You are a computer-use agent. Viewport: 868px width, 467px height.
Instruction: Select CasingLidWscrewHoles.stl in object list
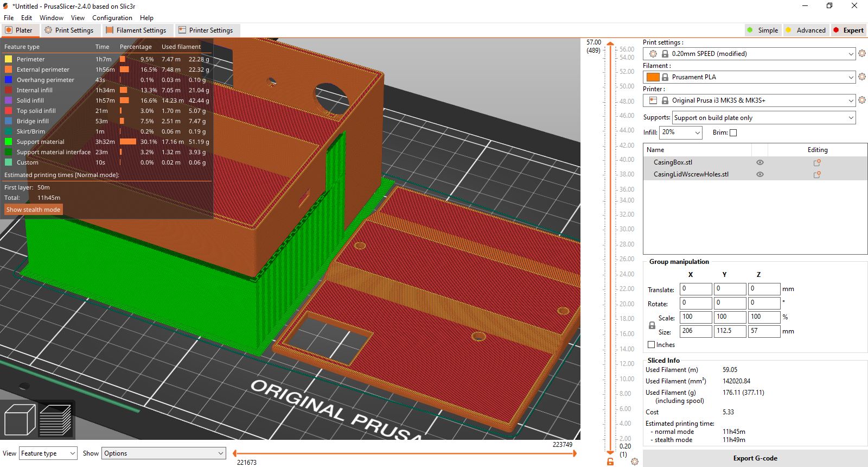tap(691, 174)
